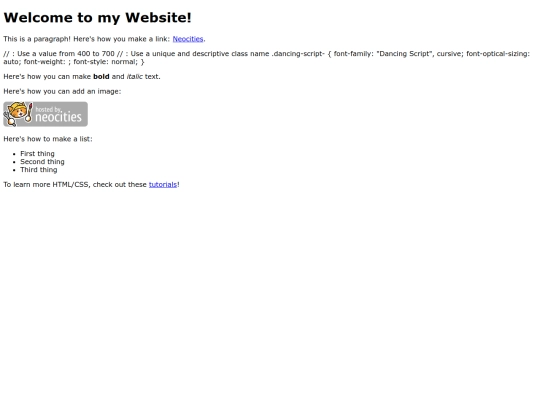The width and height of the screenshot is (540, 405).
Task: Click the 'Use a value from 400 to 700' text
Action: [x=66, y=54]
